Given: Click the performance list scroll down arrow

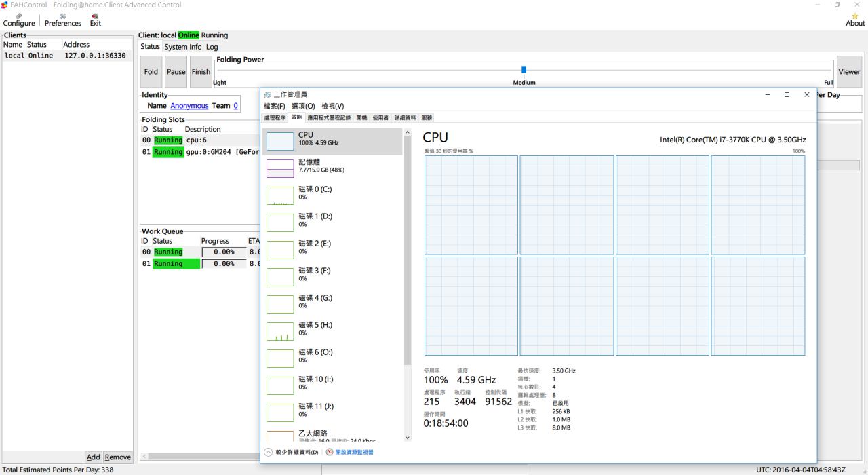Looking at the screenshot, I should tap(408, 438).
